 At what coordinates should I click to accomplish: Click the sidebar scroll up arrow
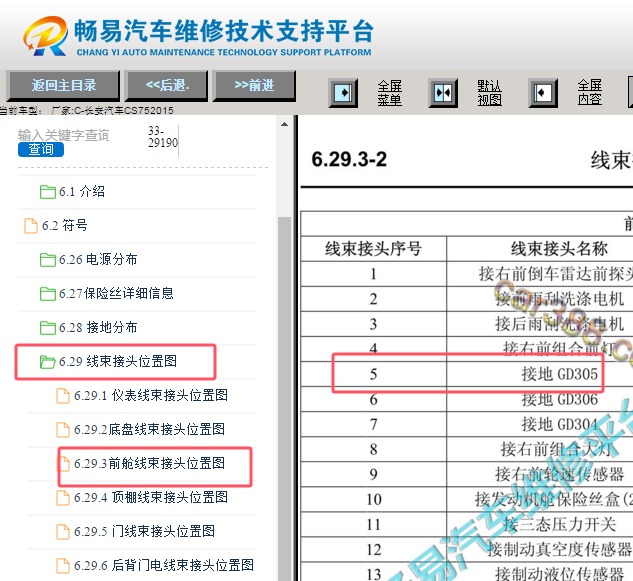[x=284, y=124]
